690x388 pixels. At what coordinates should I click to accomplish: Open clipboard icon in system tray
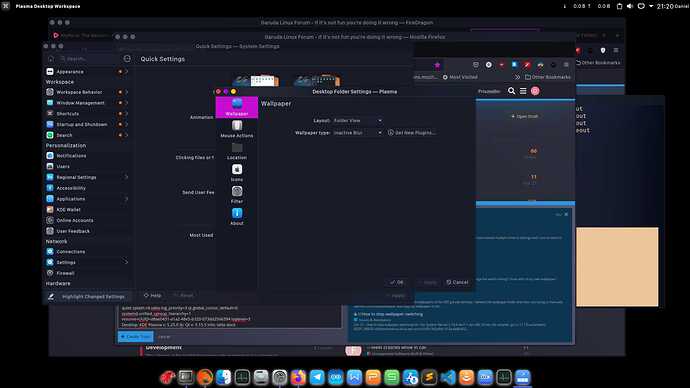(619, 6)
